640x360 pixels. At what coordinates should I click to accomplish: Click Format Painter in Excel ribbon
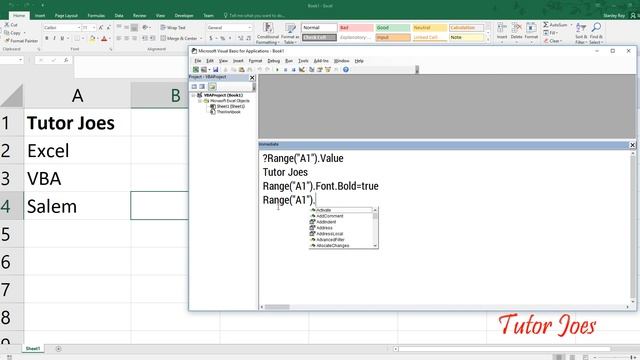(21, 41)
